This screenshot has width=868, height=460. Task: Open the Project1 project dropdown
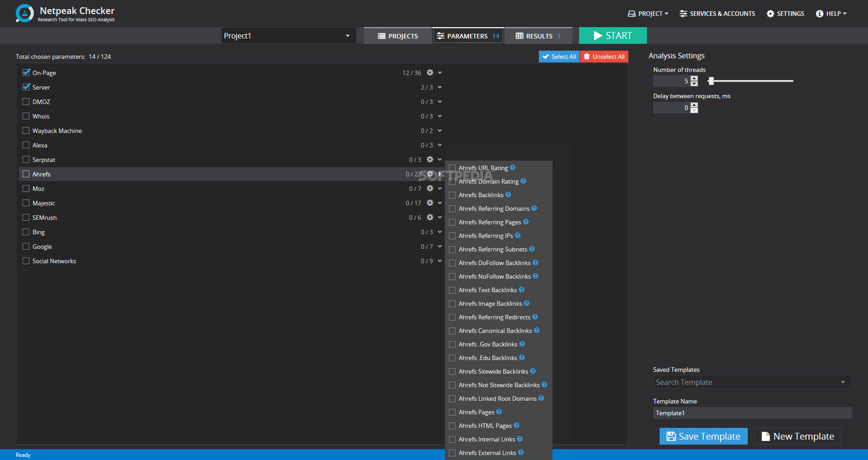pos(288,36)
